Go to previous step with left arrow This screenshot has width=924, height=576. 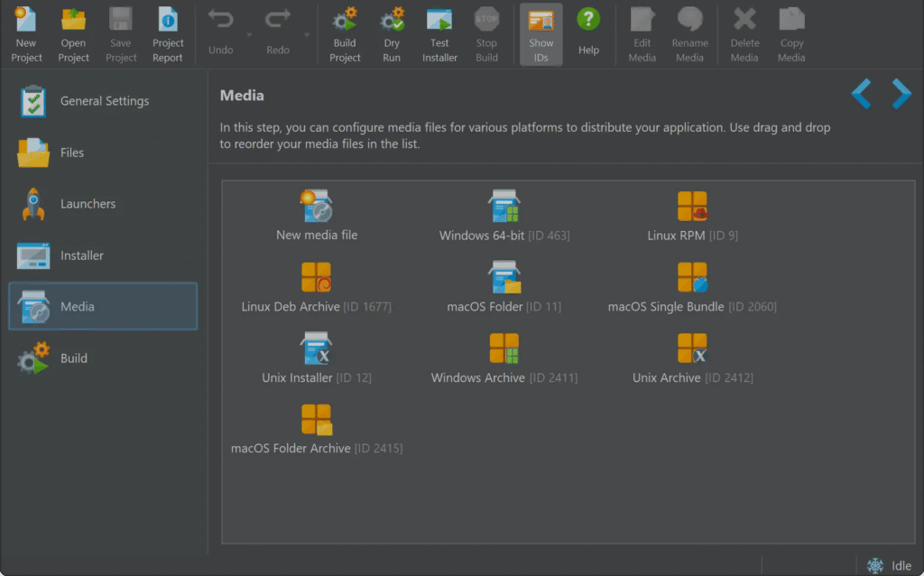click(861, 94)
